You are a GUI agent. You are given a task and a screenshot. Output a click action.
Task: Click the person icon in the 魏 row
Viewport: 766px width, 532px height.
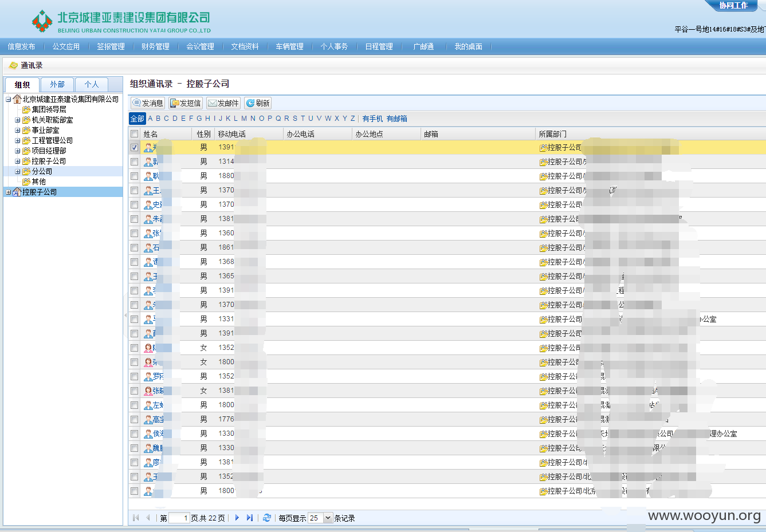tap(148, 448)
